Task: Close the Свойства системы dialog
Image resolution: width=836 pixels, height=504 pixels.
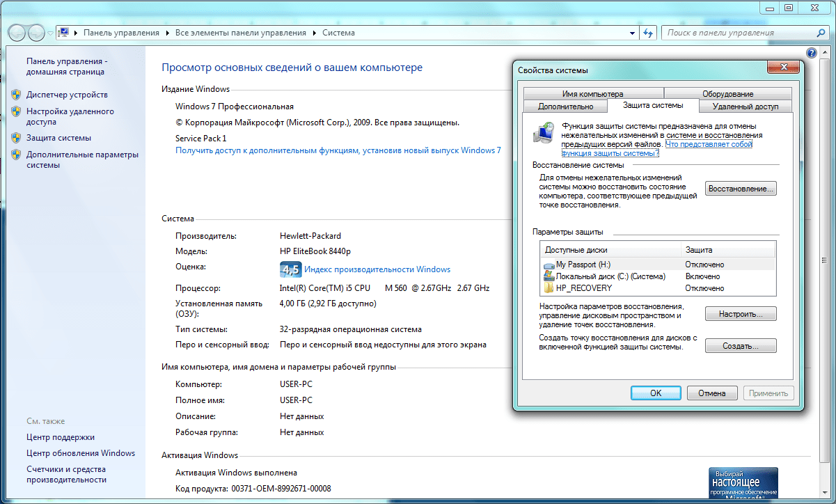Action: (x=782, y=67)
